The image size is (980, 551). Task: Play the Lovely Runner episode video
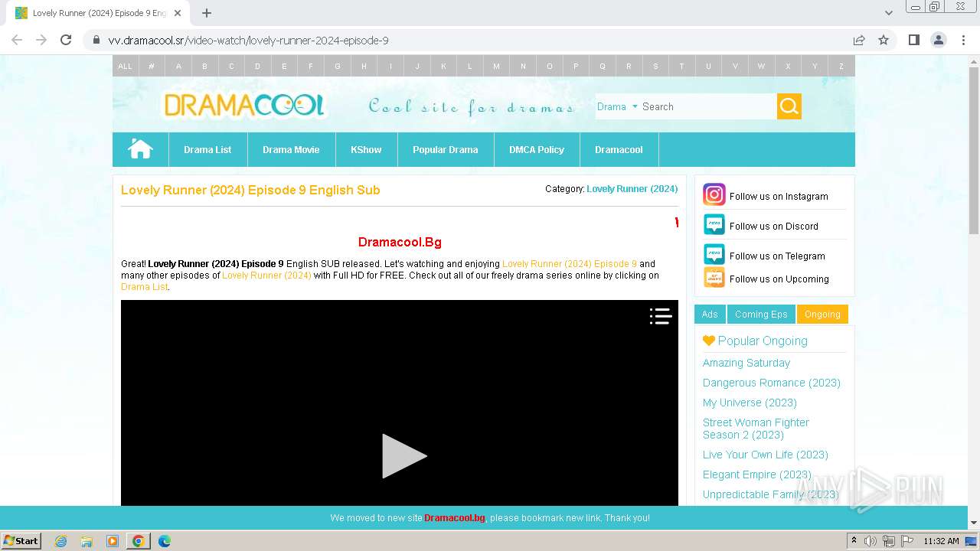[x=404, y=456]
